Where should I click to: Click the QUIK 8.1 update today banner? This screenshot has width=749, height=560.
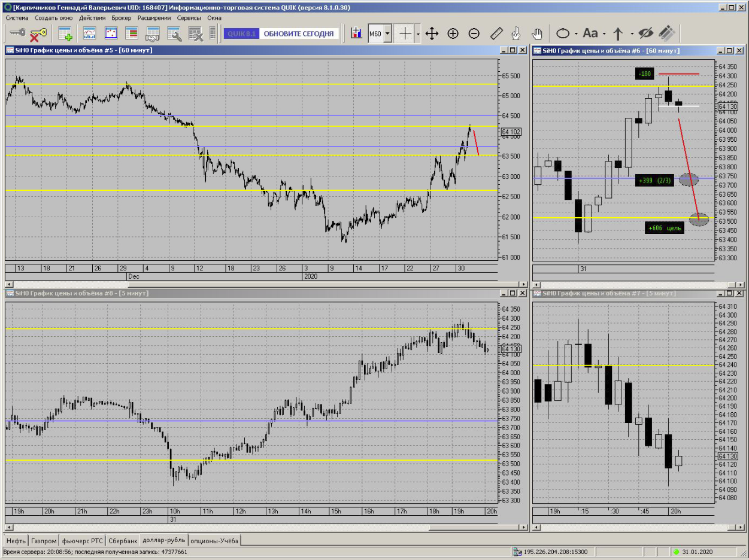pos(281,34)
